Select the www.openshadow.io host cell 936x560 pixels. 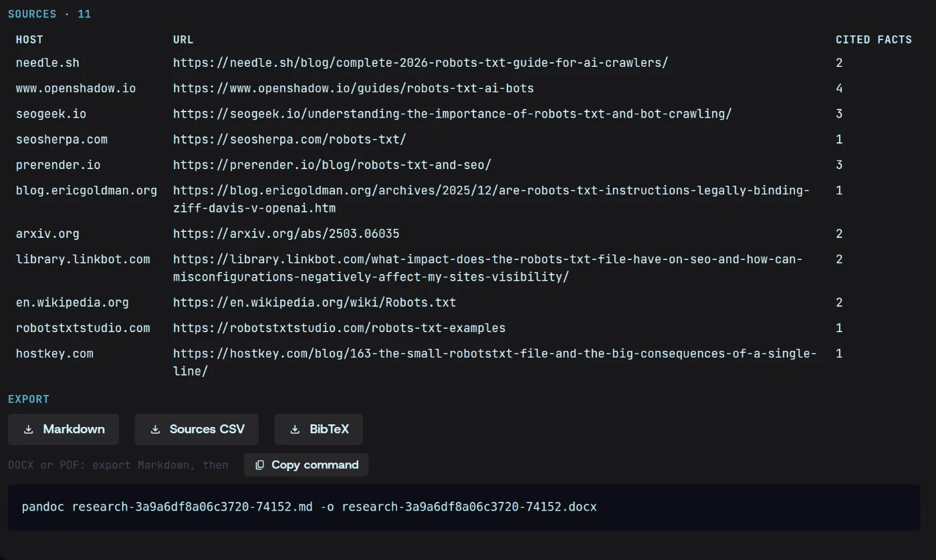[76, 88]
